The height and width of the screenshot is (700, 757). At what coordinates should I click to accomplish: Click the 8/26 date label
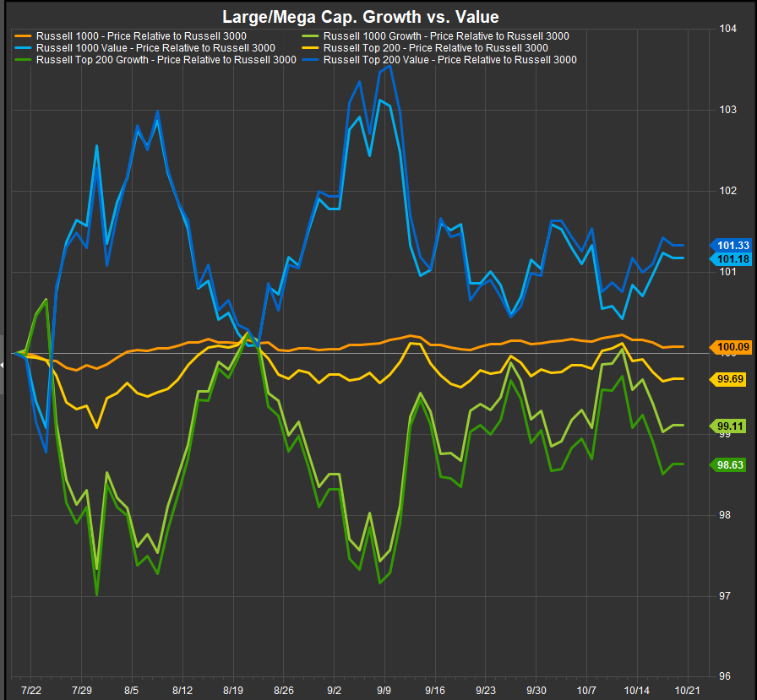(x=284, y=691)
